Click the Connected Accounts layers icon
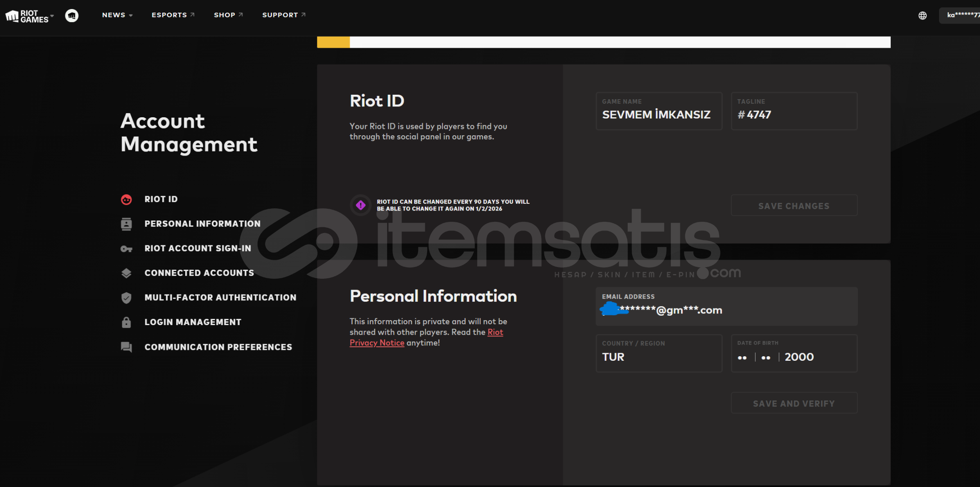This screenshot has height=487, width=980. point(126,273)
